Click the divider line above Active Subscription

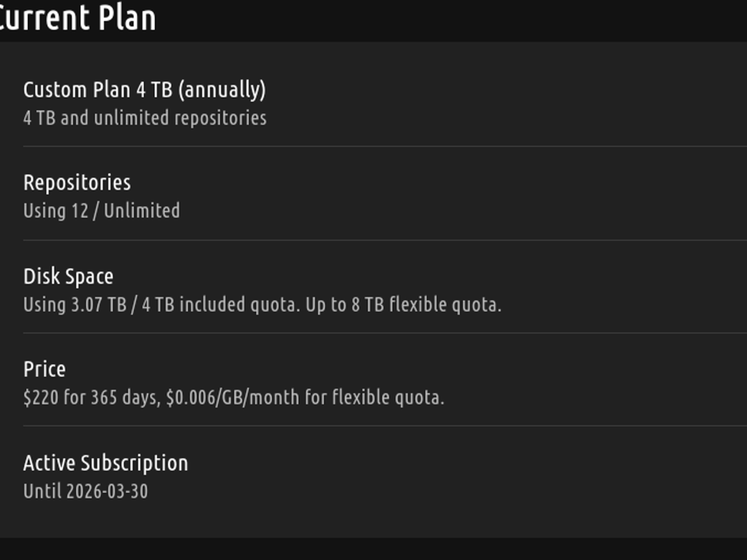374,426
